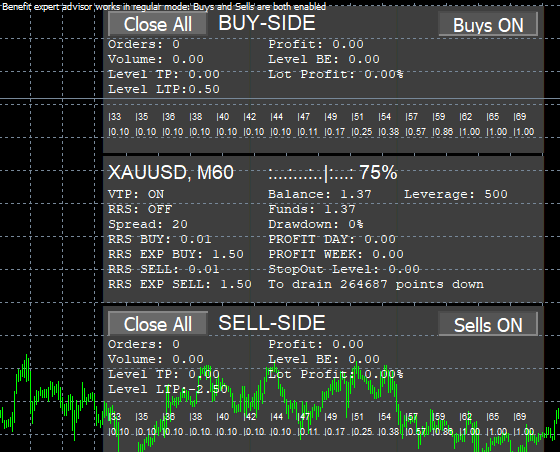Click the RRS EXP SELL: 1.50 value
Image resolution: width=560 pixels, height=452 pixels.
tap(180, 284)
